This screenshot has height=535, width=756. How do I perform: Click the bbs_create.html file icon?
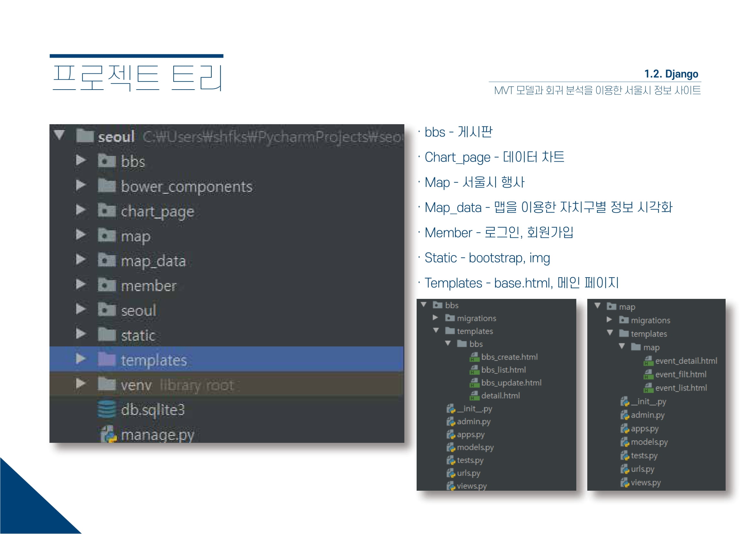[x=474, y=357]
